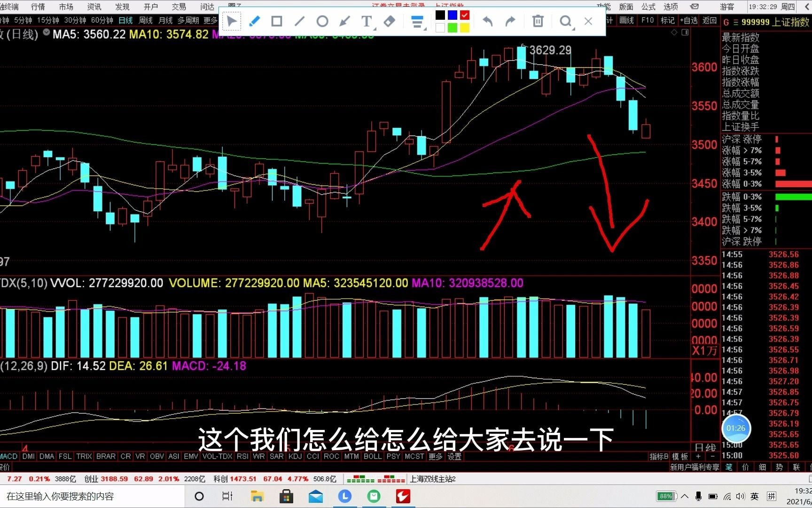This screenshot has width=812, height=508.
Task: Open the line thickness selector
Action: point(417,22)
